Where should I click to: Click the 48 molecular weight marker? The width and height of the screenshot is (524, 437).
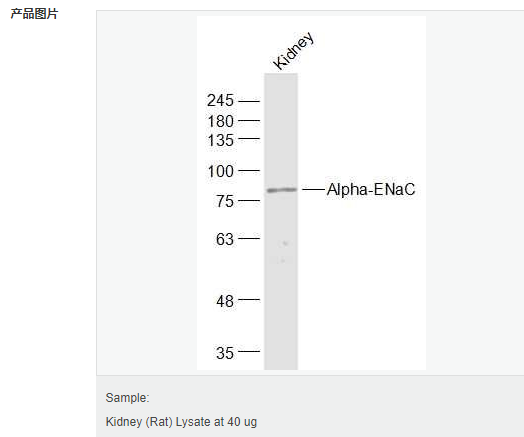(225, 301)
